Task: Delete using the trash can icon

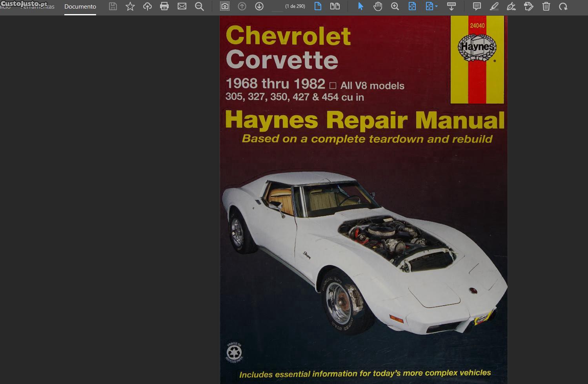Action: coord(546,6)
